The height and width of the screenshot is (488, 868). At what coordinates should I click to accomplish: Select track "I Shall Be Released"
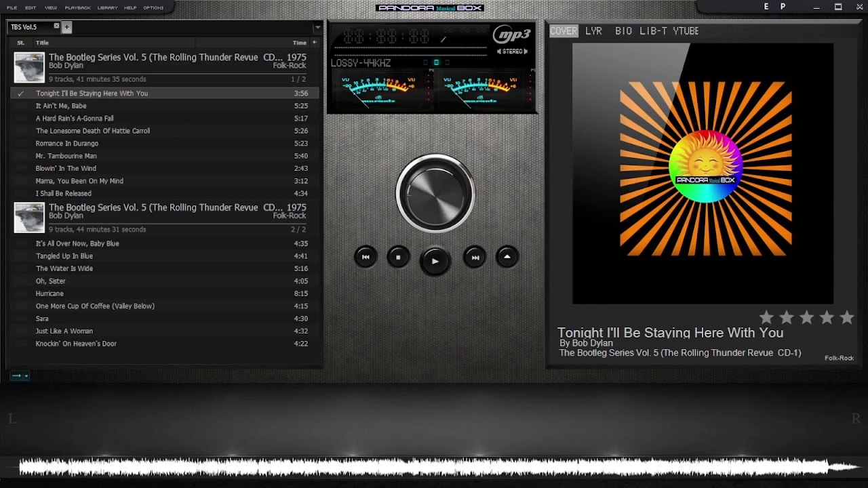point(165,194)
